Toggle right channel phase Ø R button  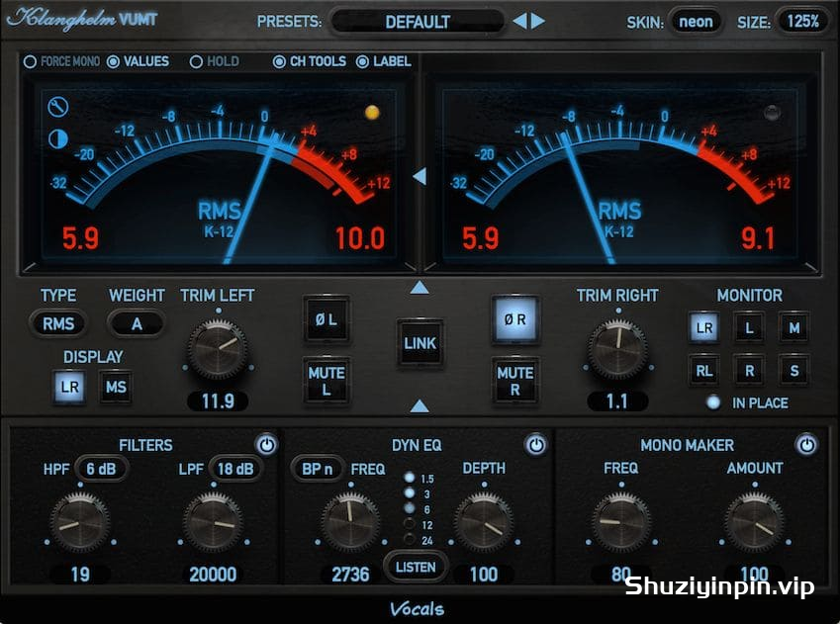(514, 319)
